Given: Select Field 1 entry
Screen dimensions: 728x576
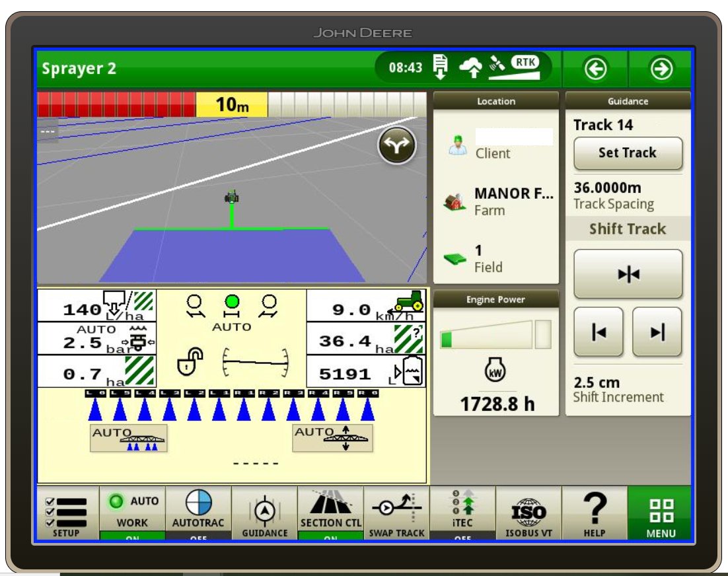Looking at the screenshot, I should pos(488,258).
